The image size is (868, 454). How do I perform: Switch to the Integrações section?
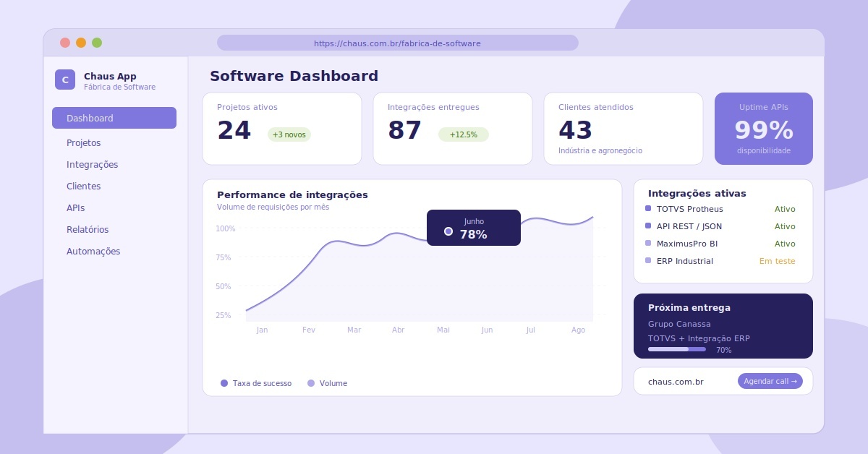click(x=92, y=164)
